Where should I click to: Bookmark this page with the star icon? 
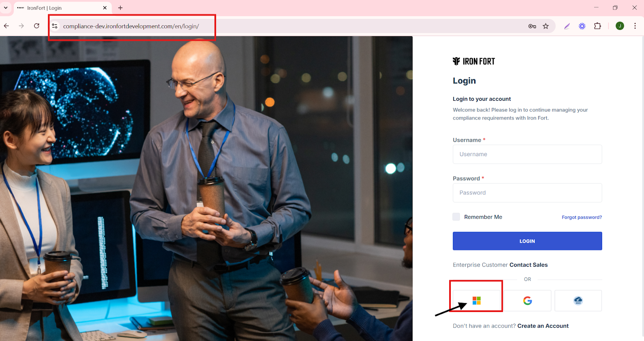546,26
